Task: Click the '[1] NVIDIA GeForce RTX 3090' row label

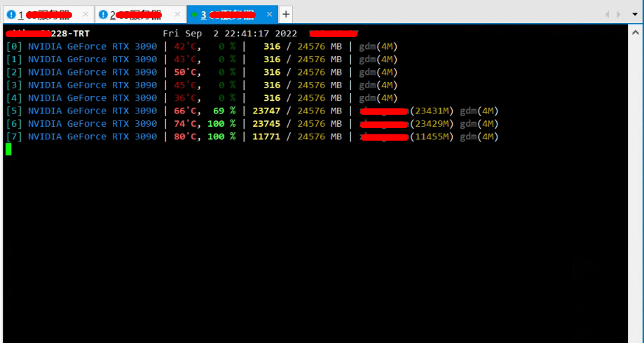Action: (81, 59)
